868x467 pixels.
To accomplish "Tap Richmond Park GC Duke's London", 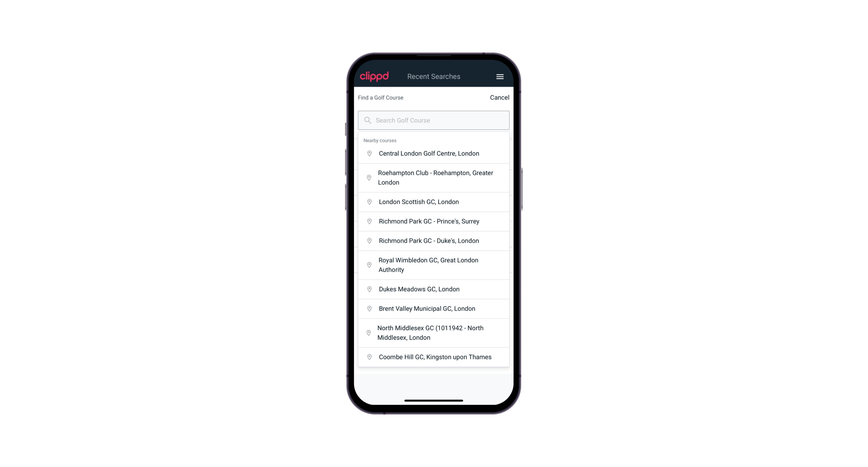I will tap(434, 240).
